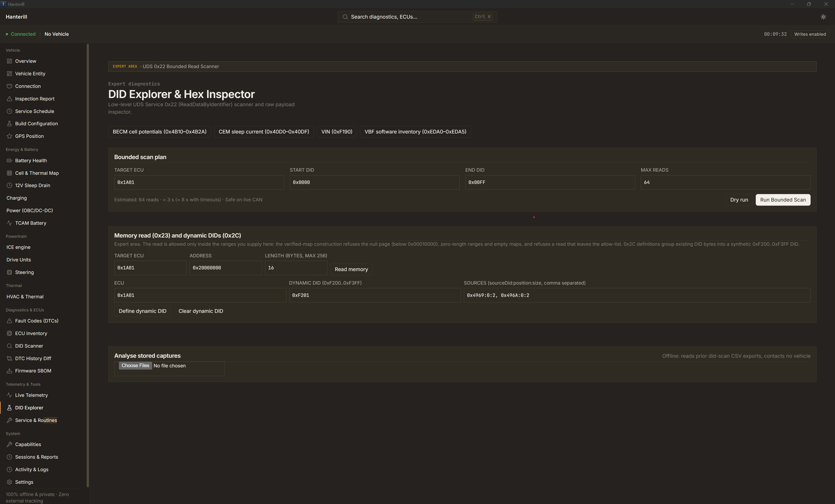The height and width of the screenshot is (504, 835).
Task: Click the DTC History Diff icon
Action: coord(9,358)
